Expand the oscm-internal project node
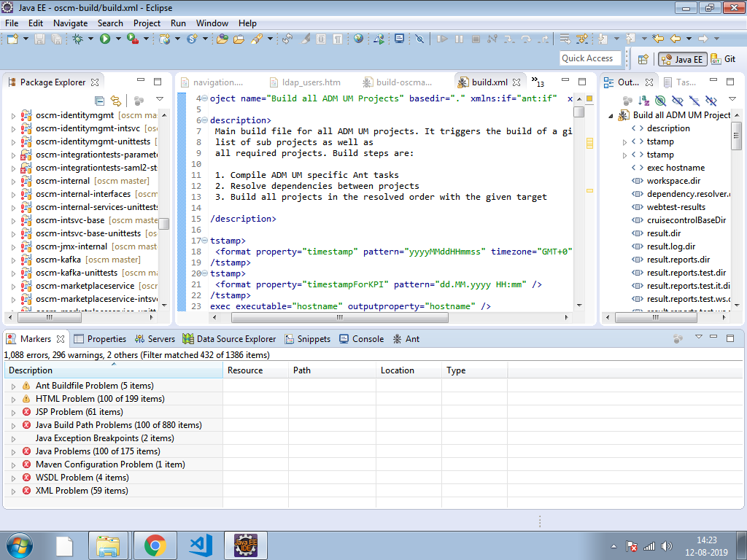 click(13, 182)
